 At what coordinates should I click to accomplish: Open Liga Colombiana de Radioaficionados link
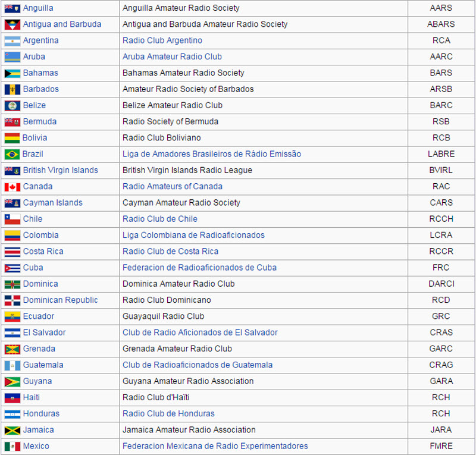pos(194,235)
